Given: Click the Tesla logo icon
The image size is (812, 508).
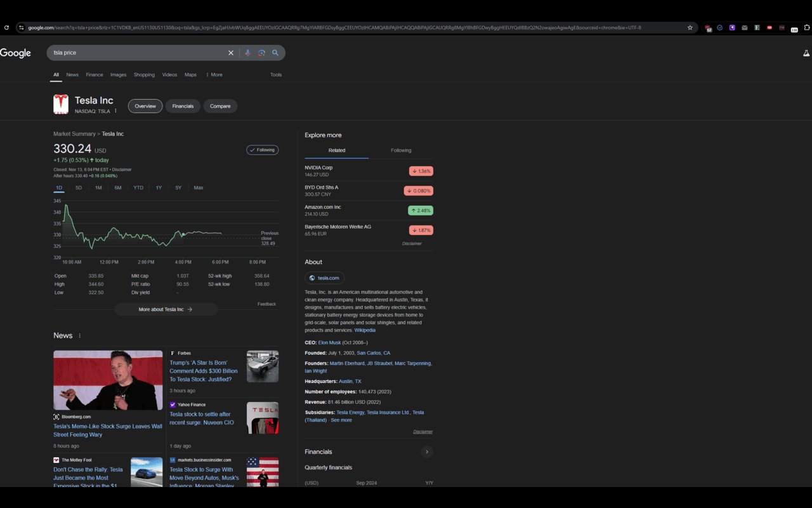Looking at the screenshot, I should (61, 104).
